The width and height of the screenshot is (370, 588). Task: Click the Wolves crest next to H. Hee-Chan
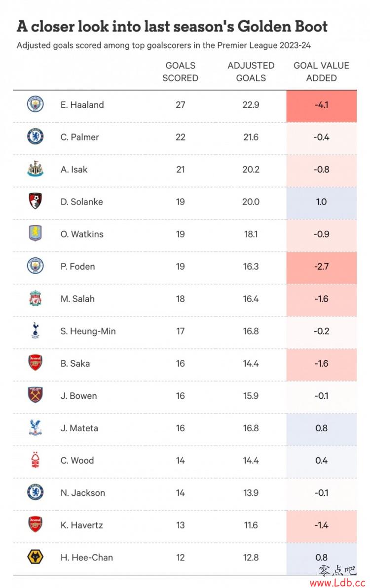36,557
